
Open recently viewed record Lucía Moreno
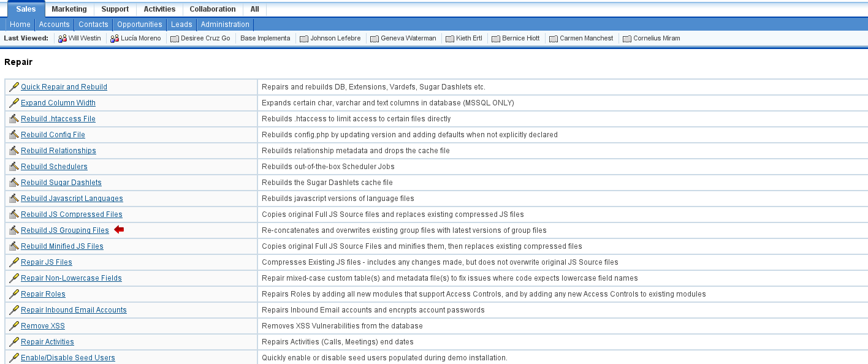point(140,38)
